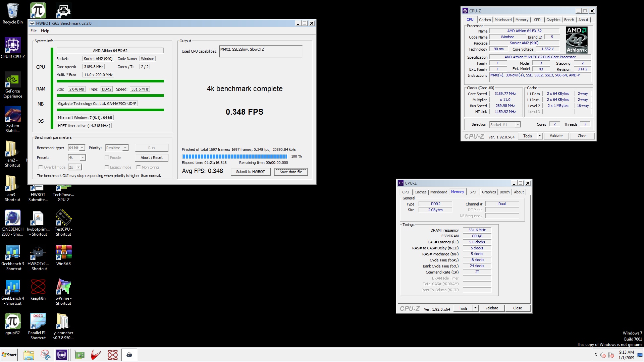Image resolution: width=644 pixels, height=362 pixels.
Task: Show hidden system tray icons
Action: (596, 355)
